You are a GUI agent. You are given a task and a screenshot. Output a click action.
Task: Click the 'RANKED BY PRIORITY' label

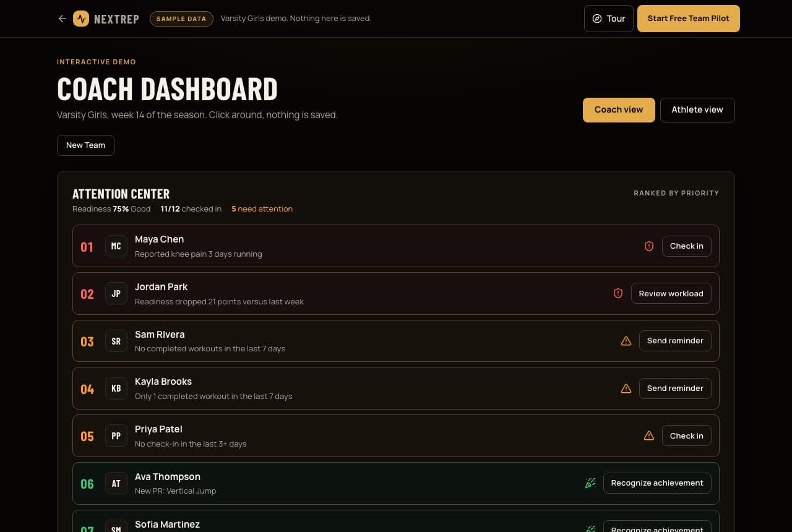click(676, 193)
